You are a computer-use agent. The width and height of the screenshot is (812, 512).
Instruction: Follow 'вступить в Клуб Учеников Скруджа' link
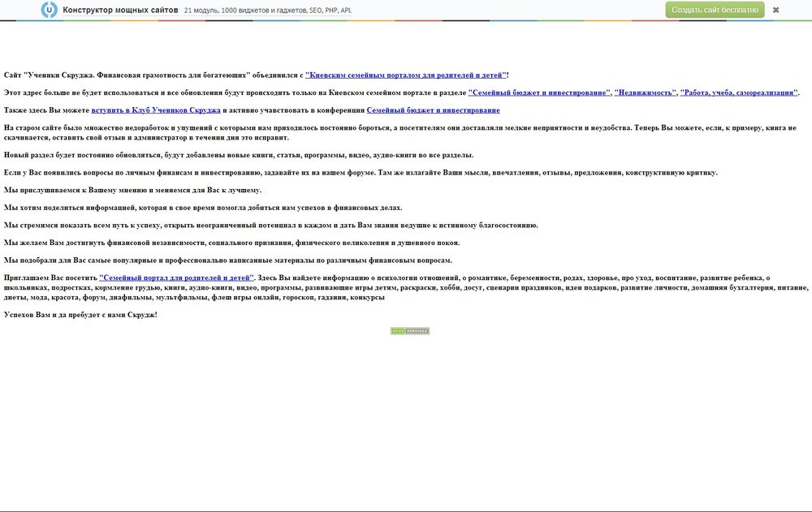point(156,110)
